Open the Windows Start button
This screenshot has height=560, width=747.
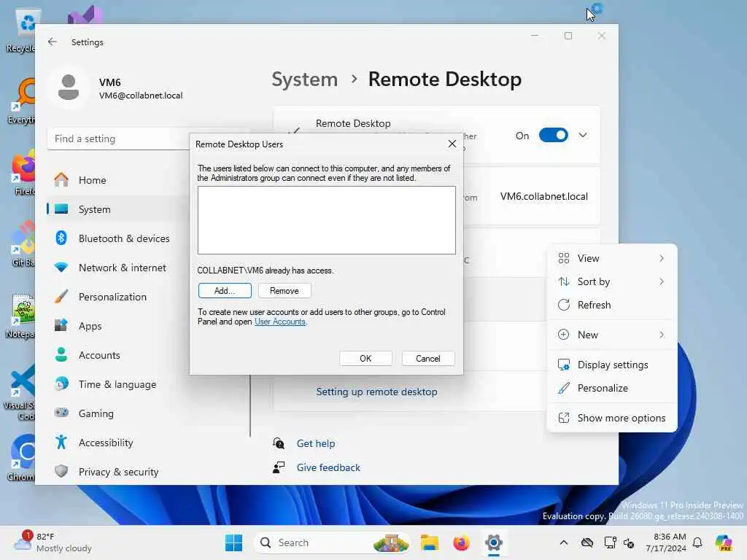[234, 542]
